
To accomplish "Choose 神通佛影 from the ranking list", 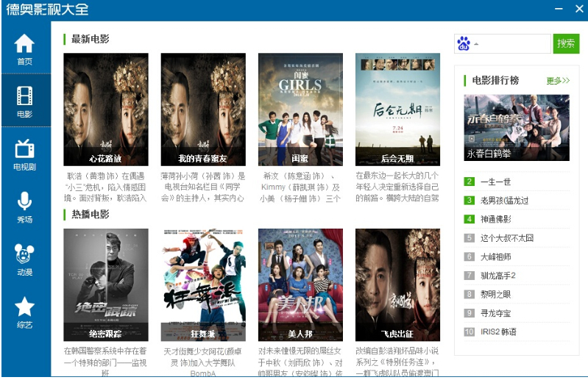I will point(495,219).
